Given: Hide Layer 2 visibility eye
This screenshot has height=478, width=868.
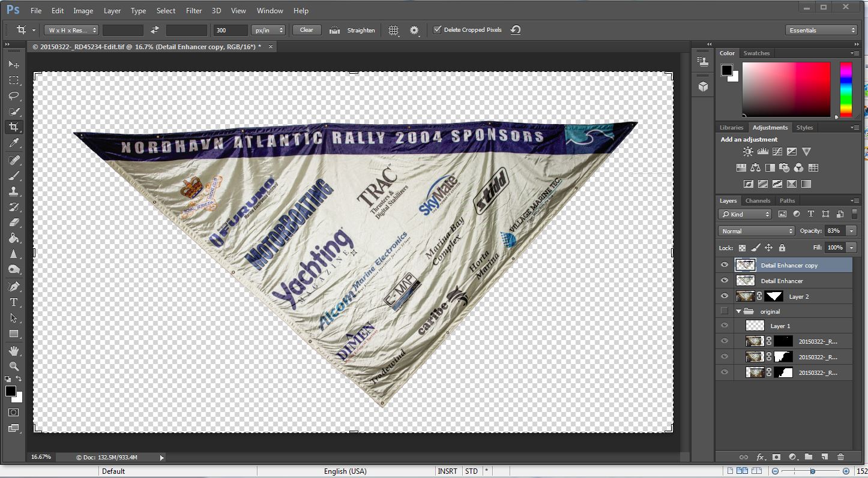Looking at the screenshot, I should coord(725,296).
